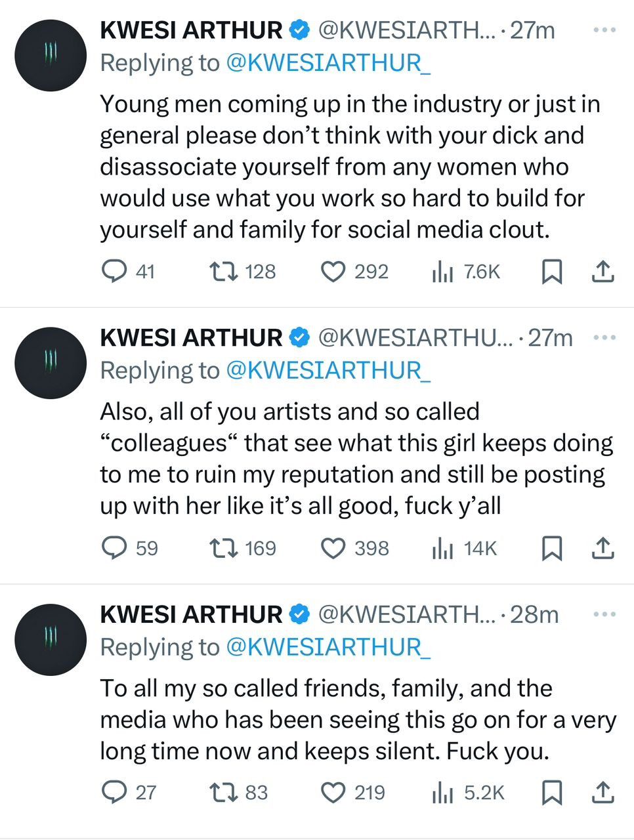Click the profile avatar of the second tweet
Screen dimensions: 634x840
pos(51,363)
